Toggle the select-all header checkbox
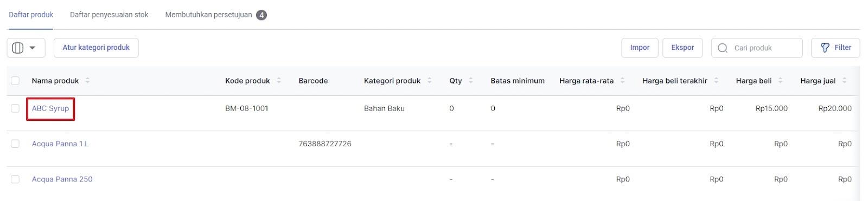 pos(15,81)
